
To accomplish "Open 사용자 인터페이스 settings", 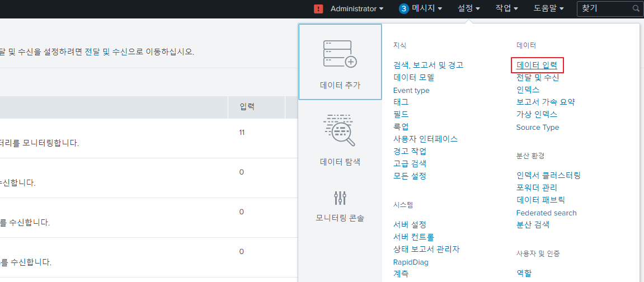I will pos(425,139).
